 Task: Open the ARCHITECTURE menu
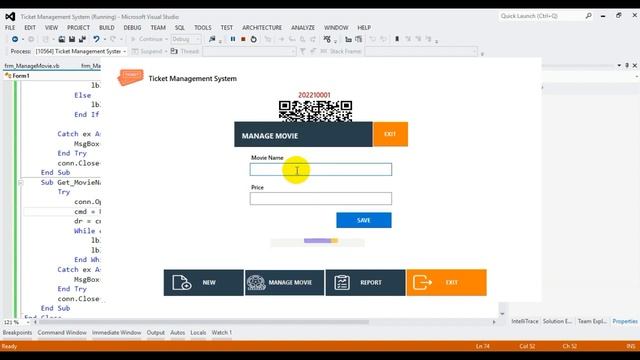click(x=262, y=27)
